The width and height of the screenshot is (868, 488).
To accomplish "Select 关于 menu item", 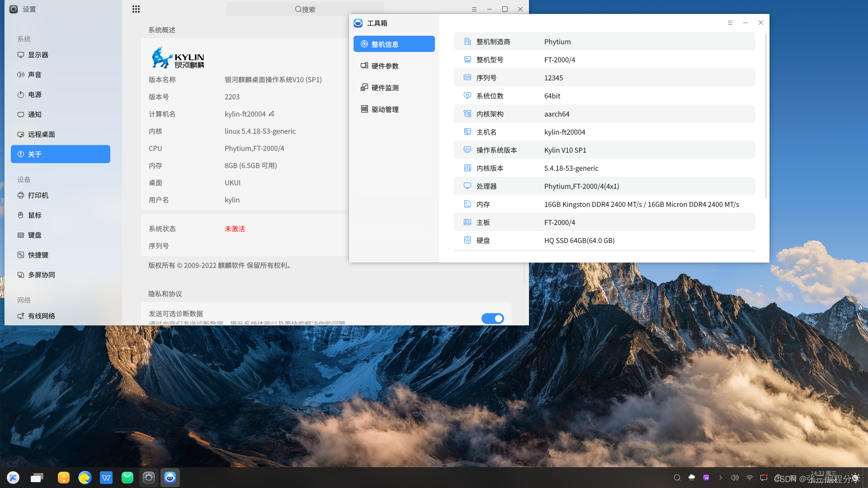I will click(x=60, y=154).
